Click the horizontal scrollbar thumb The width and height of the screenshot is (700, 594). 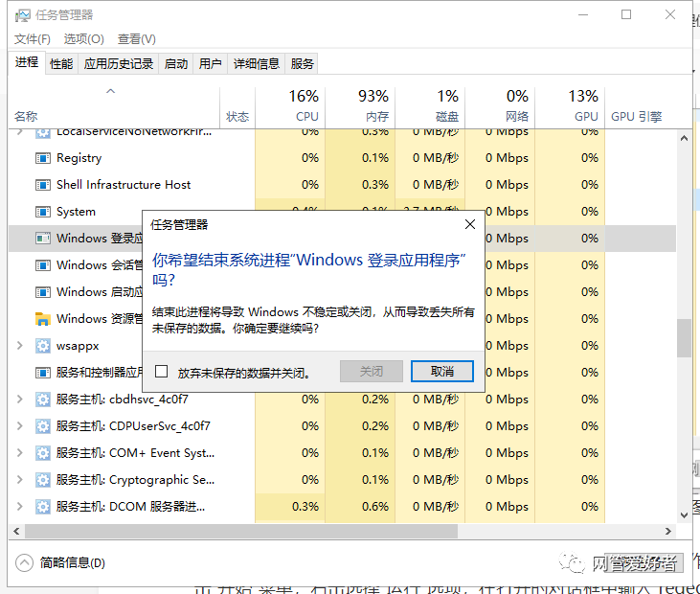[x=241, y=531]
